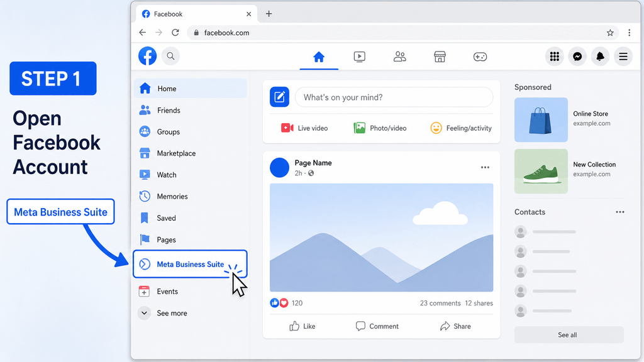
Task: Reload the page with refresh icon
Action: (x=175, y=33)
